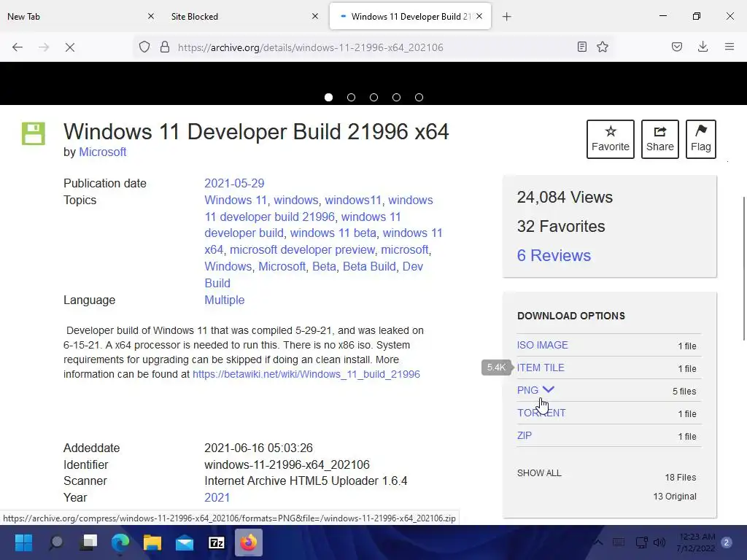747x560 pixels.
Task: Stop loading the page
Action: tap(69, 47)
